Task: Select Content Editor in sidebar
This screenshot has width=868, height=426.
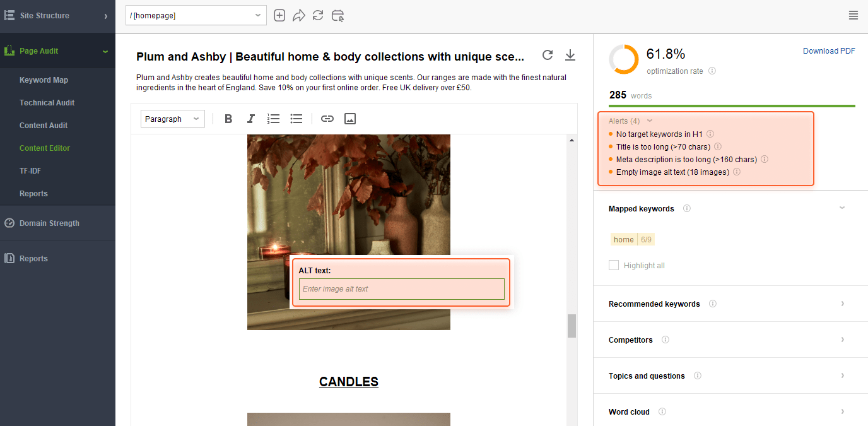Action: tap(45, 148)
